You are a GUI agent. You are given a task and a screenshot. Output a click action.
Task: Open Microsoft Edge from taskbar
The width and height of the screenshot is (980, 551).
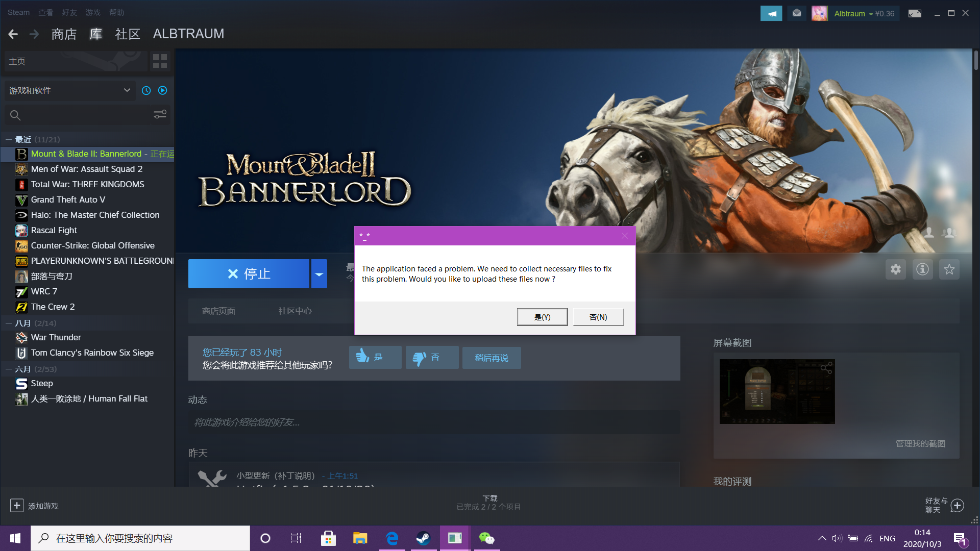392,538
